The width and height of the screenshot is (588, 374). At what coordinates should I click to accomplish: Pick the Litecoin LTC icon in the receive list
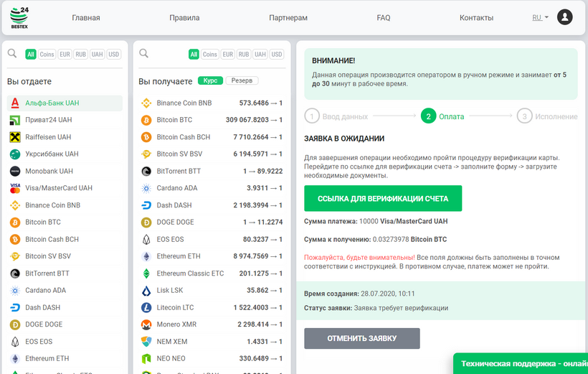pos(146,307)
